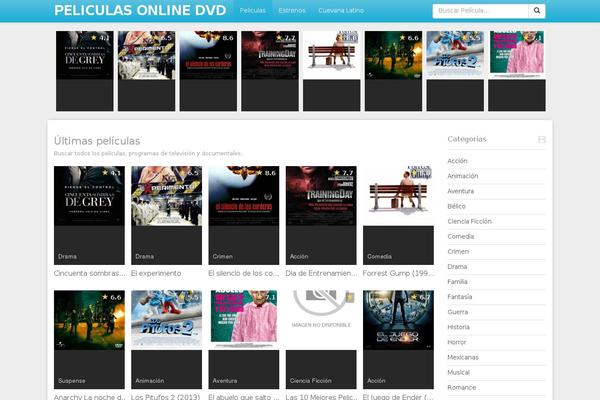
Task: Select the Acción category
Action: 457,161
